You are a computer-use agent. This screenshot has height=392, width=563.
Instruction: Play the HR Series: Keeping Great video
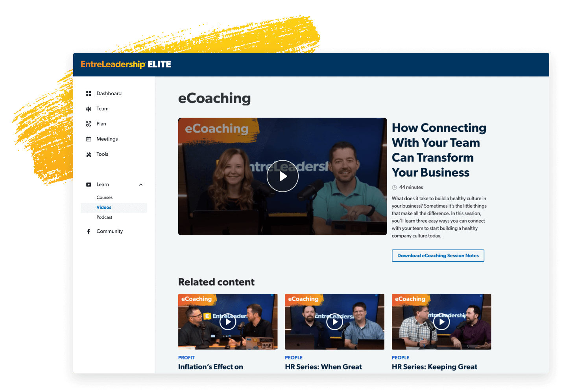coord(442,322)
